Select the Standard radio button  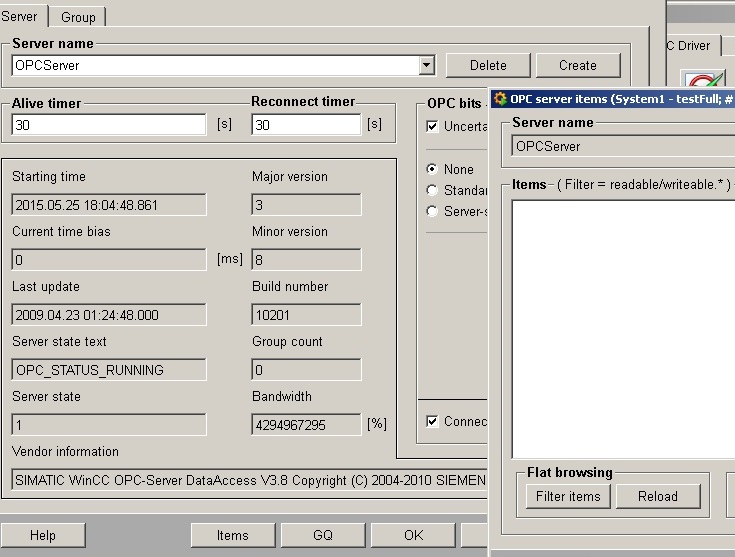coord(433,190)
